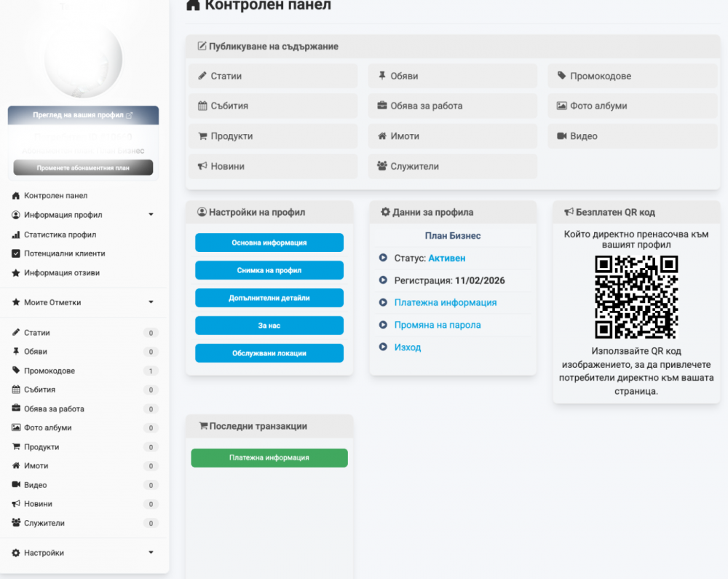The image size is (728, 579).
Task: Expand the Информация профил sidebar submenu
Action: tap(151, 215)
